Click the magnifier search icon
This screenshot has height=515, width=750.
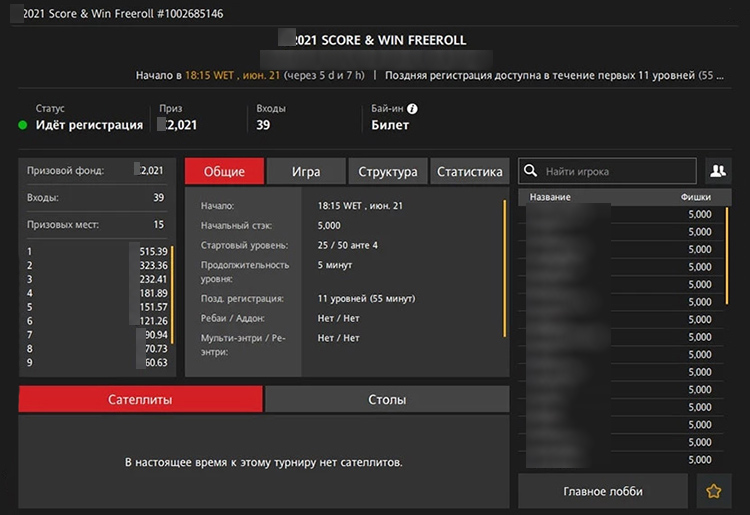[530, 171]
